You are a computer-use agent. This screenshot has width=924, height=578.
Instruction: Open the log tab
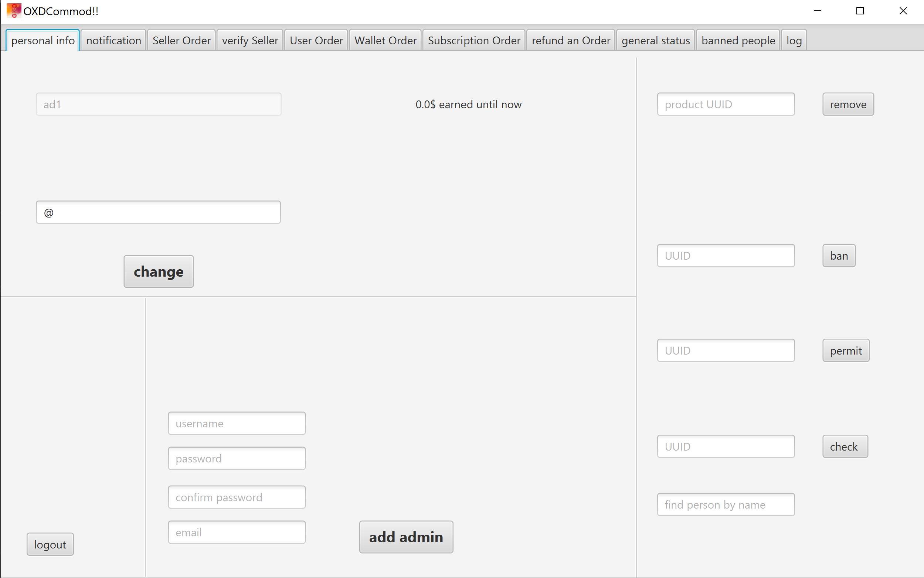point(794,41)
